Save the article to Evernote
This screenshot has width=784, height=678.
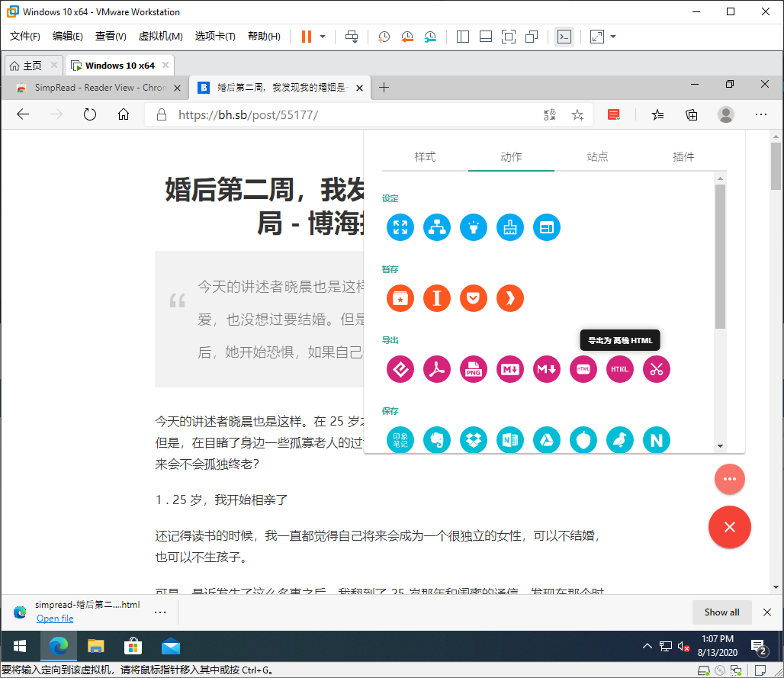coord(436,440)
